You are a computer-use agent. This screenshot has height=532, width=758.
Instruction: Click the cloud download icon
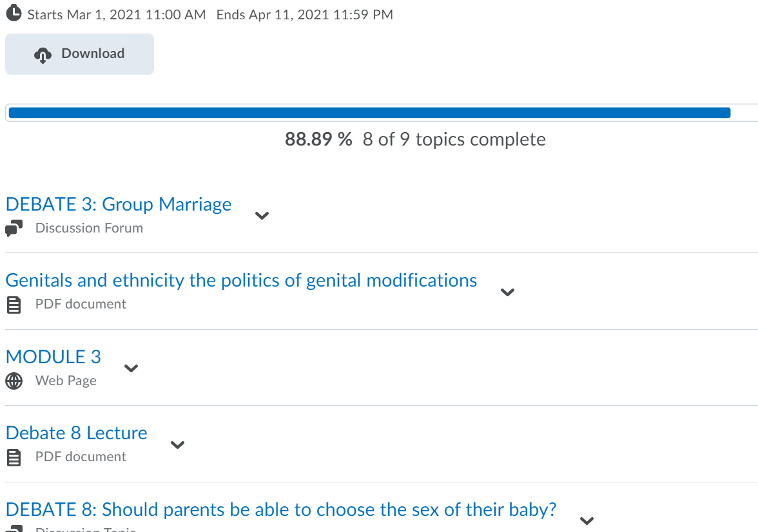[43, 55]
